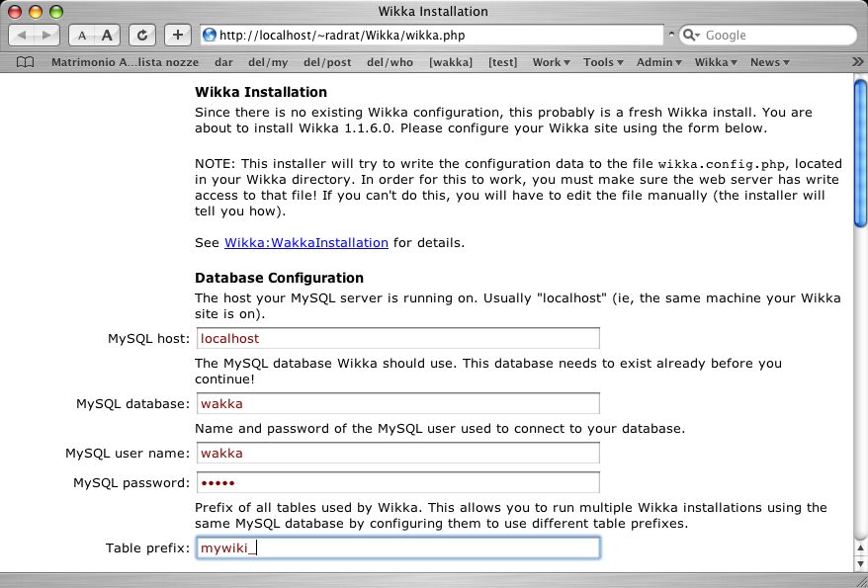868x588 pixels.
Task: Increase text size with large A button
Action: pyautogui.click(x=107, y=36)
